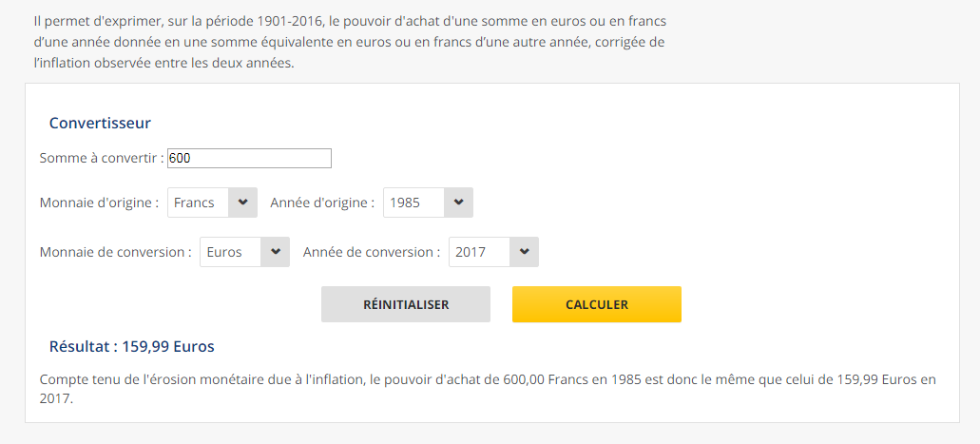Click the Année de conversion label
Screen dimensions: 980x444
click(372, 252)
